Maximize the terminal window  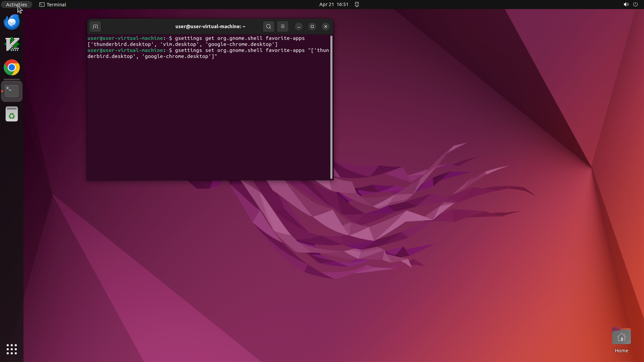[x=312, y=26]
